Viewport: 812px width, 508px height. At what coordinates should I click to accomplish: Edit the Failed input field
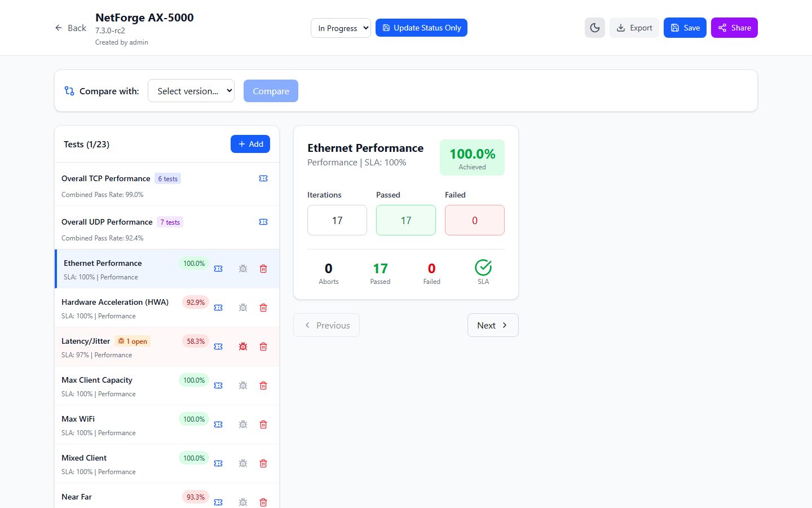pyautogui.click(x=475, y=220)
